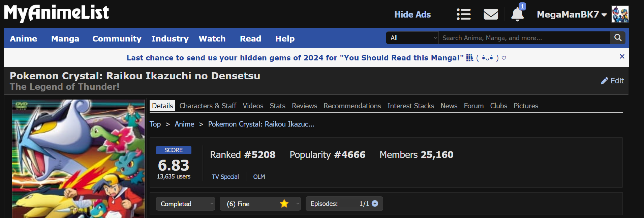Open the Anime navigation menu
The image size is (644, 218).
24,39
